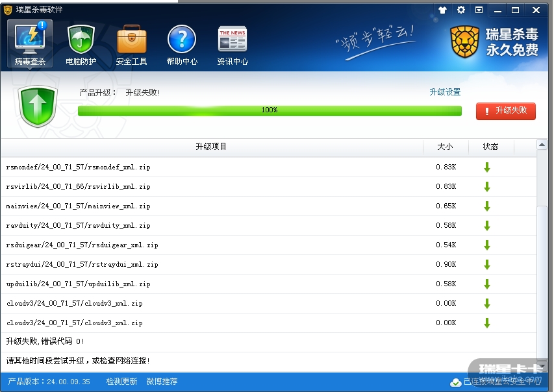Click the 状态 column header

[x=491, y=147]
